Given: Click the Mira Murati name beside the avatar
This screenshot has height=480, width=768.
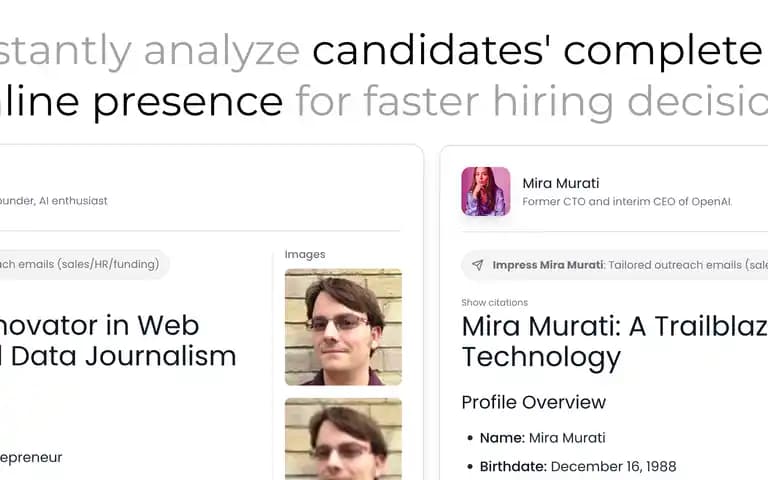Looking at the screenshot, I should click(561, 183).
